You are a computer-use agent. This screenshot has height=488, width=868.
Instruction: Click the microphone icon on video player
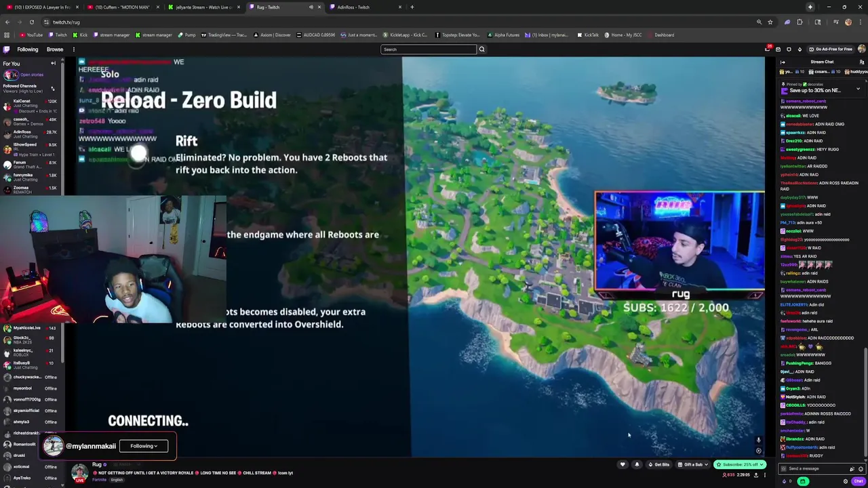point(759,441)
